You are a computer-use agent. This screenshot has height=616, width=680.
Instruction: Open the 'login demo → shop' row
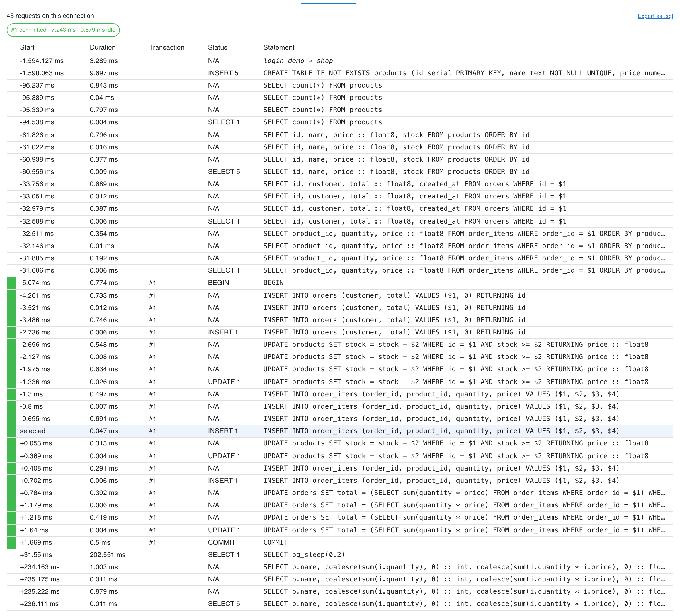coord(340,61)
